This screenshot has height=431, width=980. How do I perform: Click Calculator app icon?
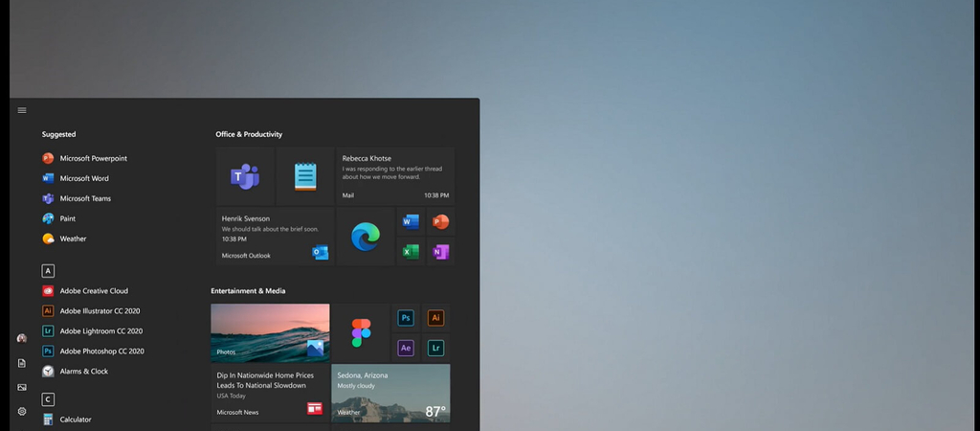(x=48, y=420)
